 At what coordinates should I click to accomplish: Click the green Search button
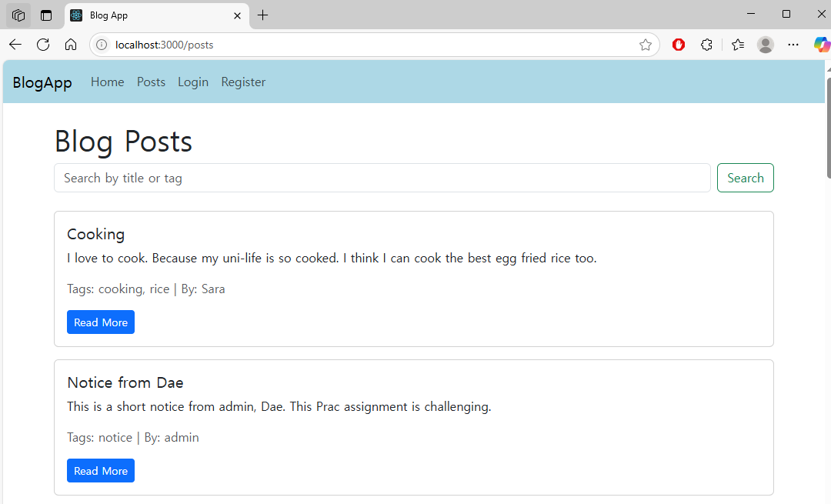pyautogui.click(x=745, y=178)
